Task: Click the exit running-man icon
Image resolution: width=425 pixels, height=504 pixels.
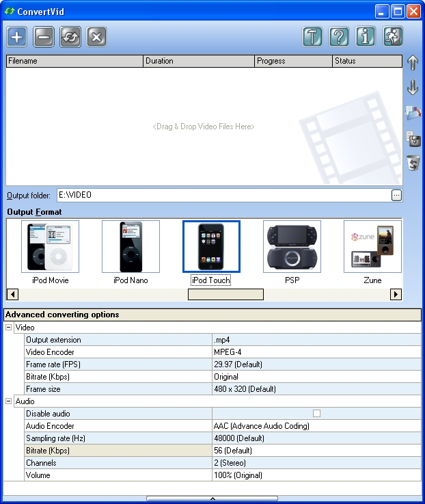Action: (392, 37)
